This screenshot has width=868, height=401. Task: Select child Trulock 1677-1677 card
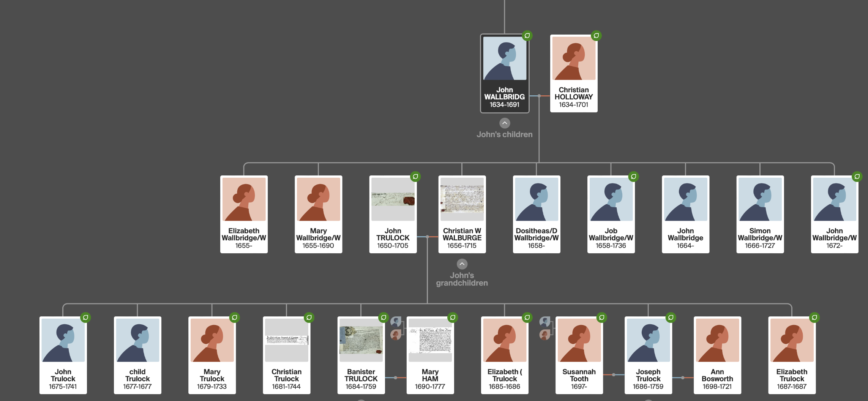(x=137, y=355)
